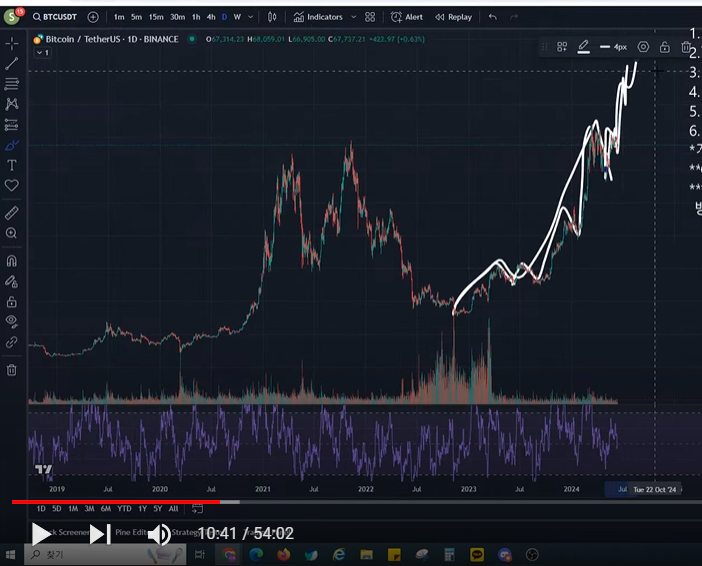The height and width of the screenshot is (566, 702).
Task: Toggle hide all drawings eye icon
Action: click(12, 321)
